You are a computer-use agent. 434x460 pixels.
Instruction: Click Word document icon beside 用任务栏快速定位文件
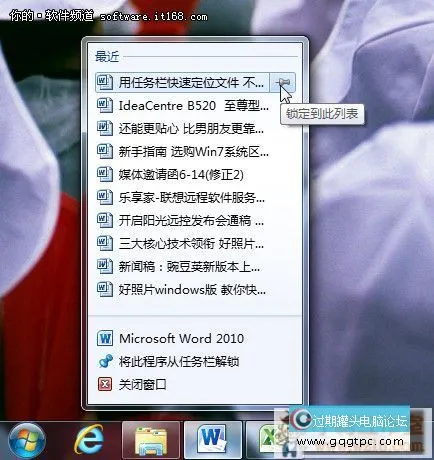[105, 82]
